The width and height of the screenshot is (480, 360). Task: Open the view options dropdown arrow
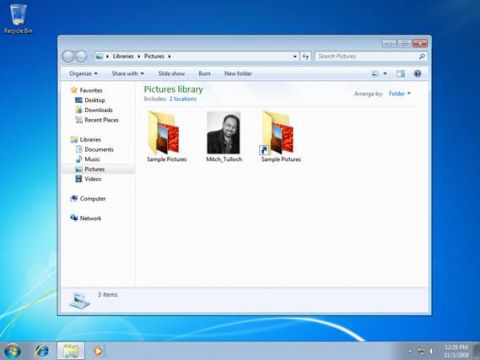click(x=385, y=74)
